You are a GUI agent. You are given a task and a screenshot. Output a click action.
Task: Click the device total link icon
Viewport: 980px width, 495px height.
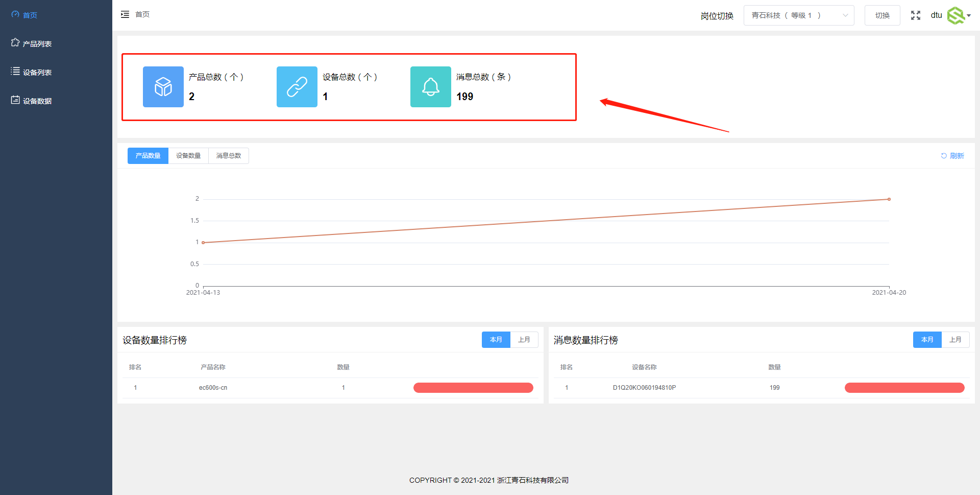297,87
